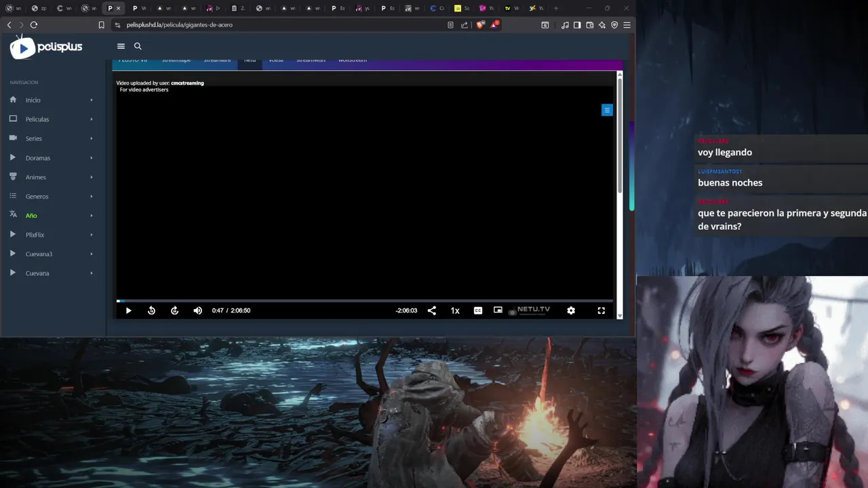Reload the current page
The height and width of the screenshot is (488, 868).
click(x=33, y=25)
